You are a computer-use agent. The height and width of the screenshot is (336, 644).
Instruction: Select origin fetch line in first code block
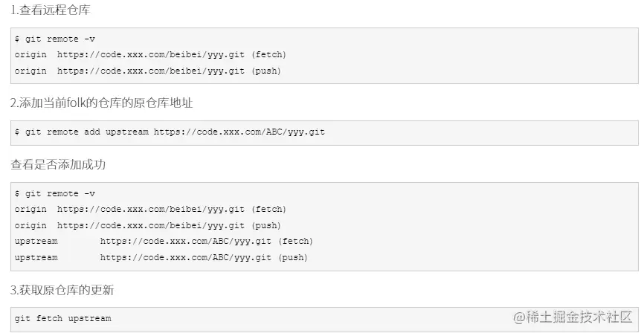point(150,54)
